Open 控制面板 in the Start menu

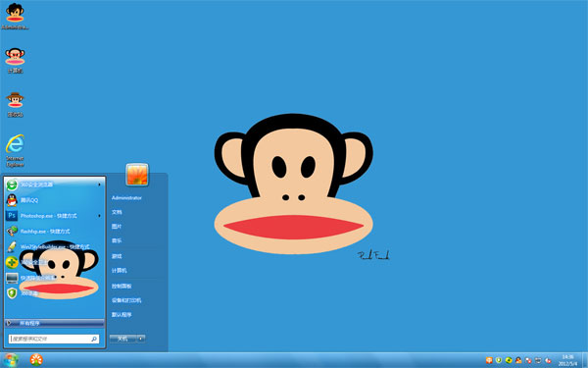(122, 287)
